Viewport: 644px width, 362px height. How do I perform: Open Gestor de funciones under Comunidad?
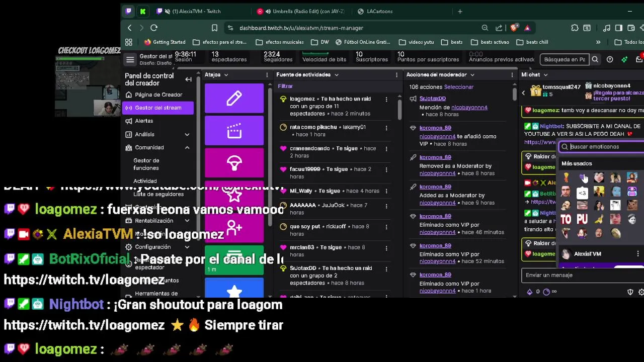click(x=146, y=164)
